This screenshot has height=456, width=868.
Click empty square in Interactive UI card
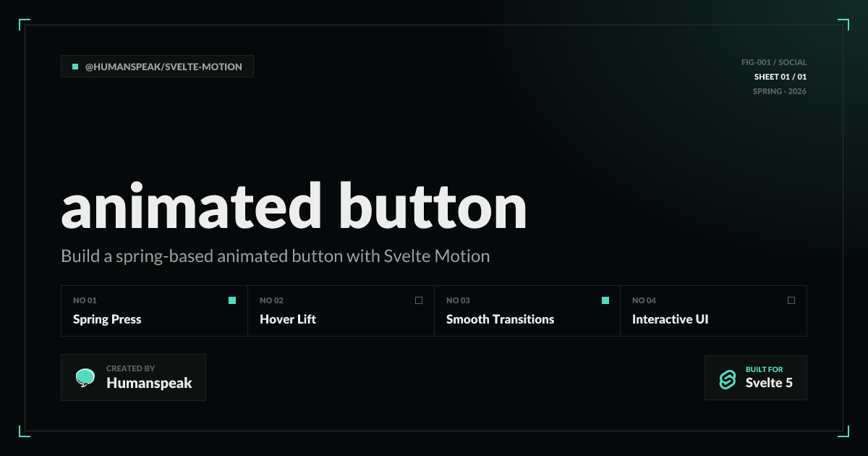(x=791, y=300)
